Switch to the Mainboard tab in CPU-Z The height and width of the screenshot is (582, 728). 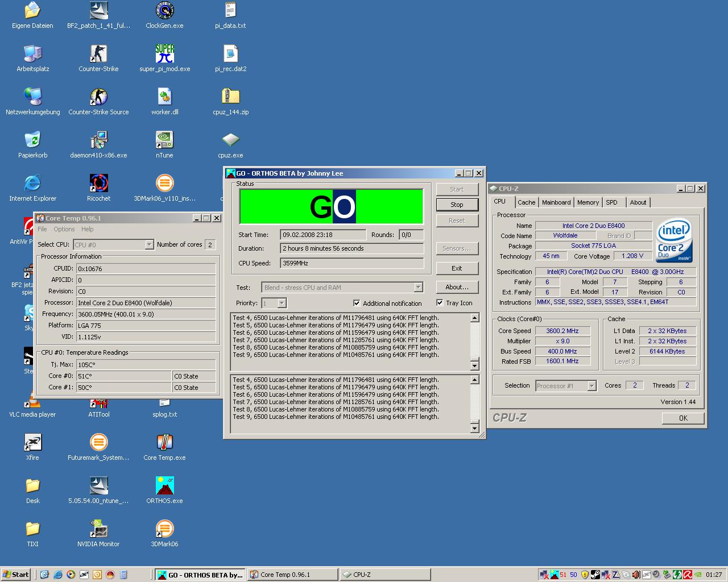[556, 202]
